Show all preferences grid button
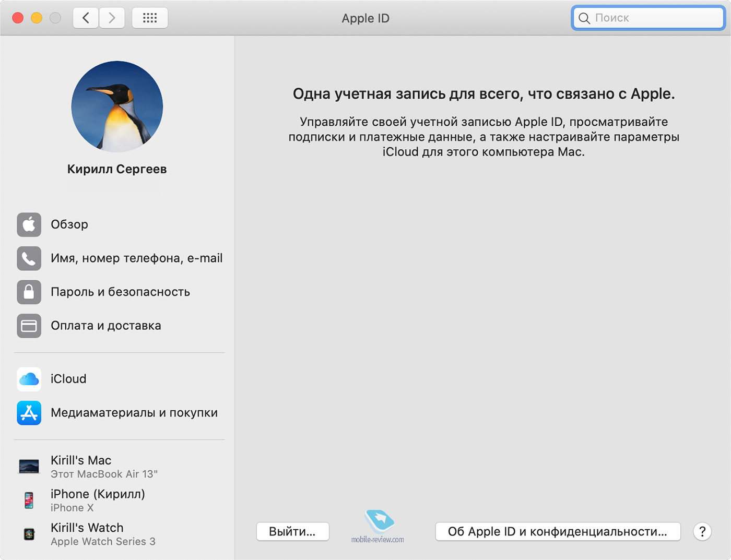This screenshot has height=560, width=731. tap(150, 18)
